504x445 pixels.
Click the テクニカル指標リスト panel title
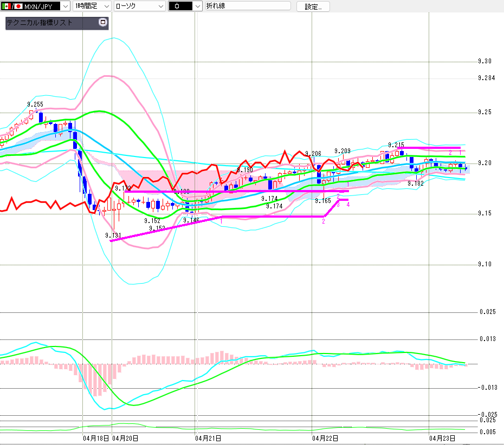[39, 23]
